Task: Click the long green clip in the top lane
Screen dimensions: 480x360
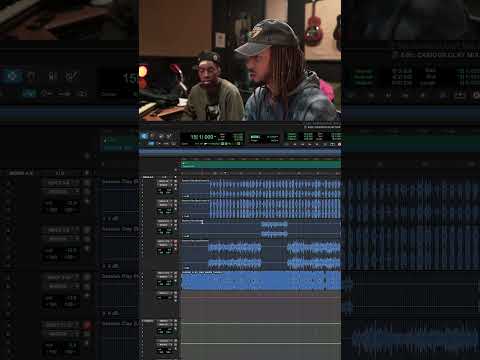Action: pyautogui.click(x=261, y=164)
